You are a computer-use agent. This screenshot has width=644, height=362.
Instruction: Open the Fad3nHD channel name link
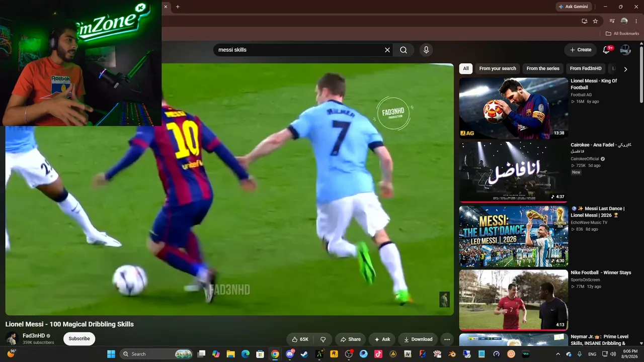pos(34,336)
